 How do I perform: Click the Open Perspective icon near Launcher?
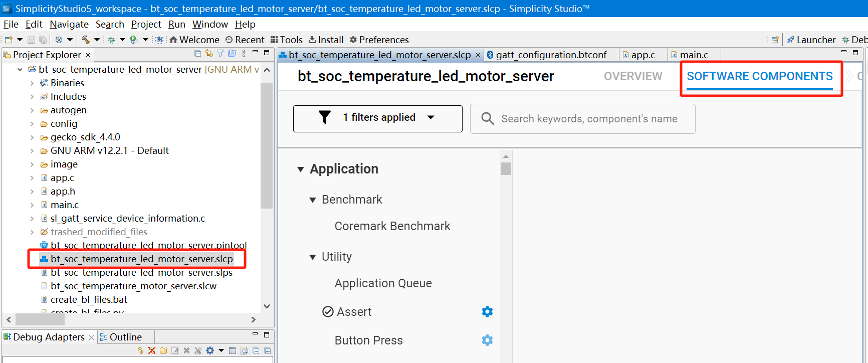(775, 40)
